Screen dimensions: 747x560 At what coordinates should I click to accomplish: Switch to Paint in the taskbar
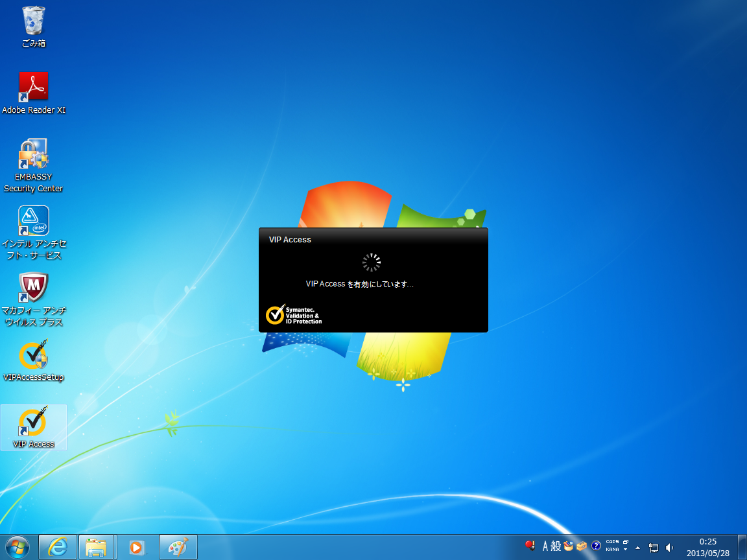(178, 547)
